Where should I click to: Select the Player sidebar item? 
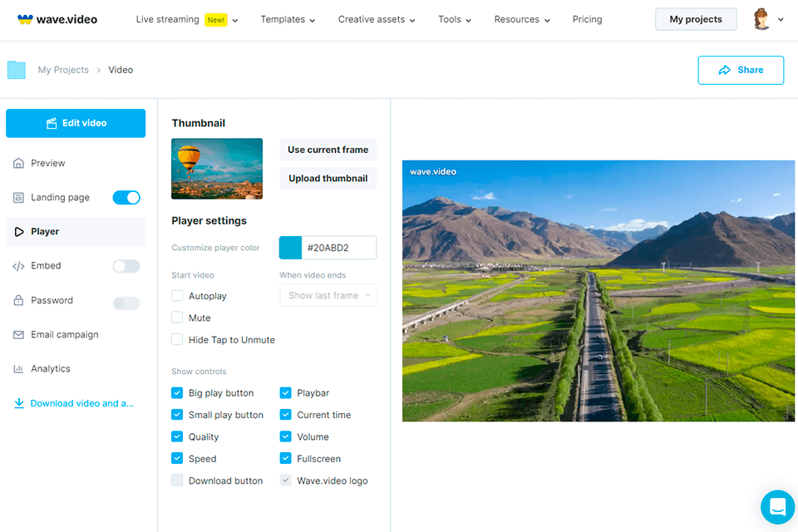pyautogui.click(x=76, y=232)
